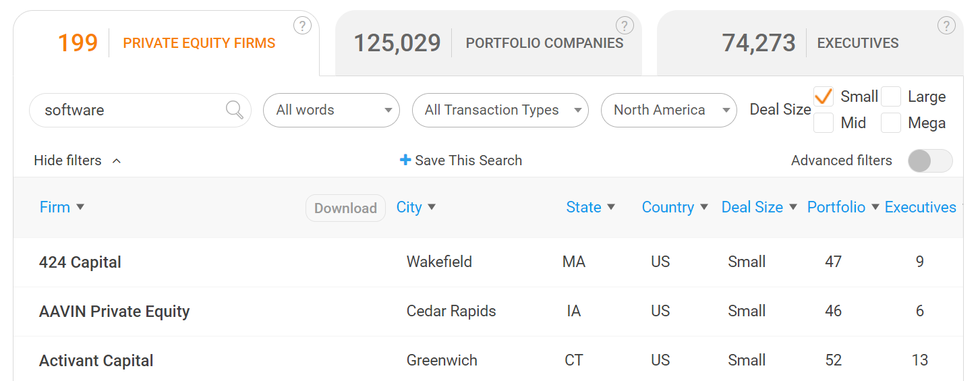980x381 pixels.
Task: Open the 424 Capital firm entry
Action: click(x=80, y=262)
